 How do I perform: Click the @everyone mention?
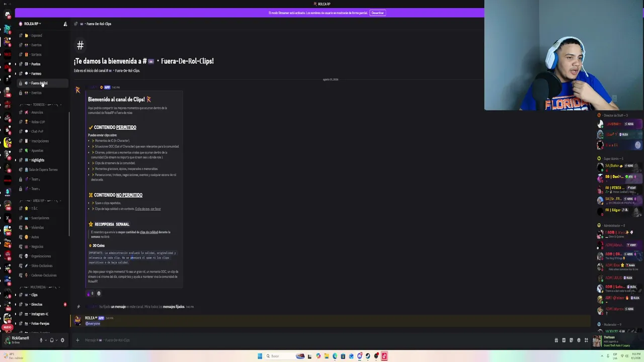click(x=93, y=324)
